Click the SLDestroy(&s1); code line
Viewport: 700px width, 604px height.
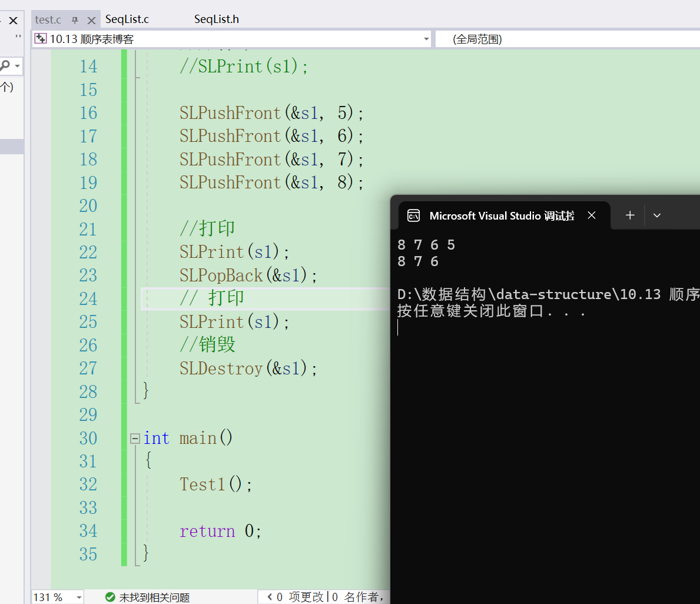point(248,369)
